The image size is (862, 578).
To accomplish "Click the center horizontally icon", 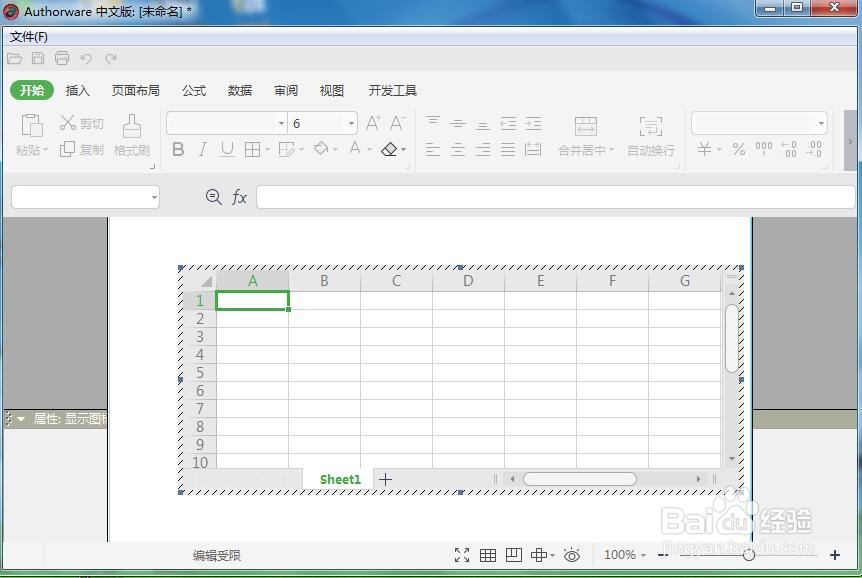I will [x=457, y=149].
